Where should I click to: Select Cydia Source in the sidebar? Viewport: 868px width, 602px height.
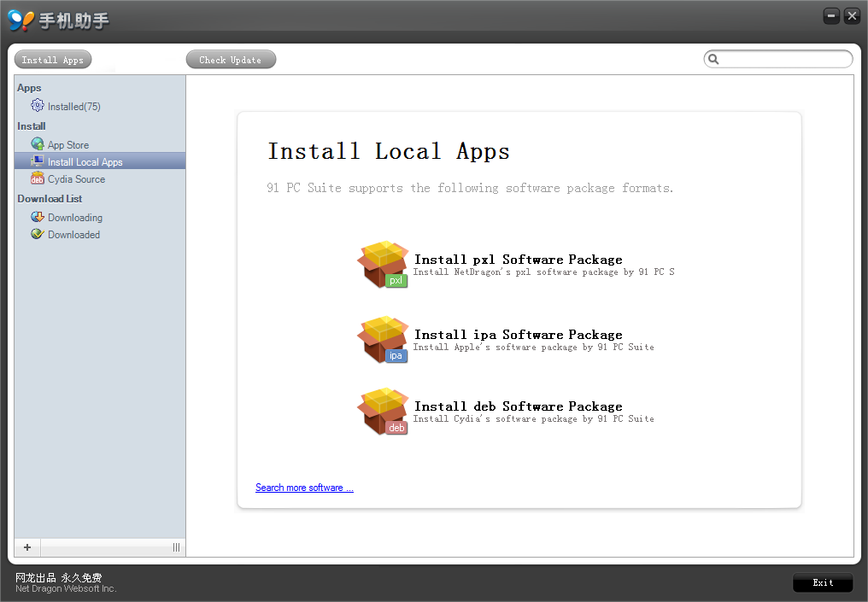pos(76,179)
